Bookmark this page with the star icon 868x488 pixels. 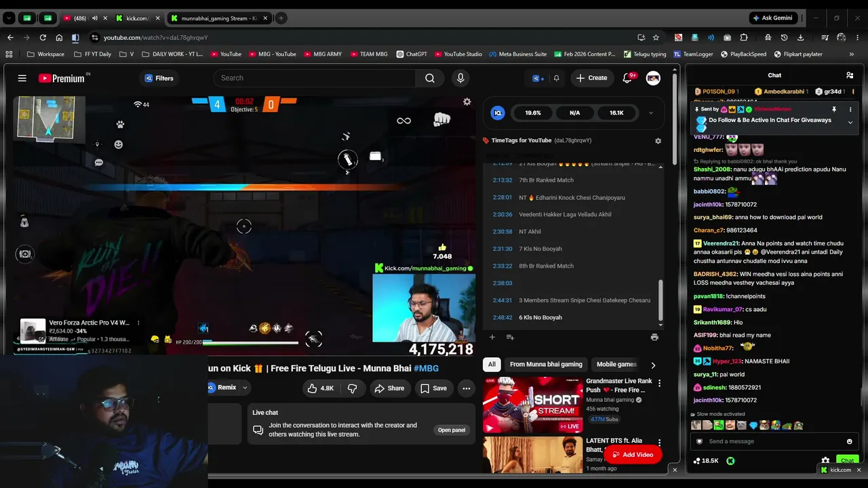coord(656,37)
